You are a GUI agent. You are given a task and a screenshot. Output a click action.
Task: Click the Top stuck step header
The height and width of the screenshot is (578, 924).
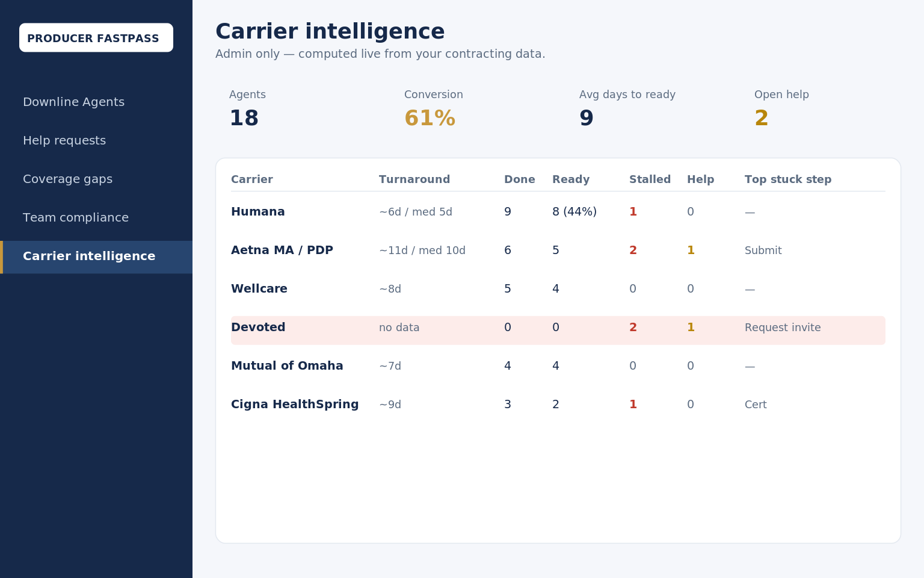[788, 179]
